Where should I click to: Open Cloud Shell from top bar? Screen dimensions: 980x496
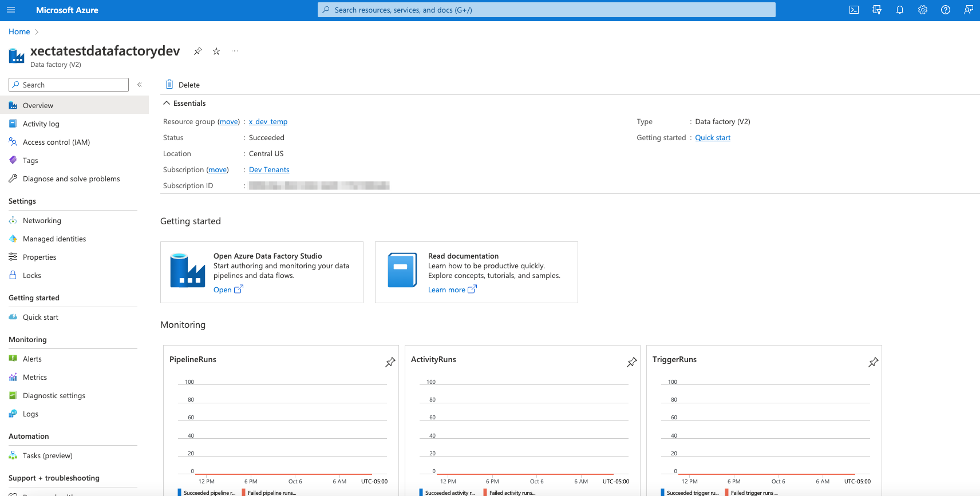pyautogui.click(x=854, y=10)
